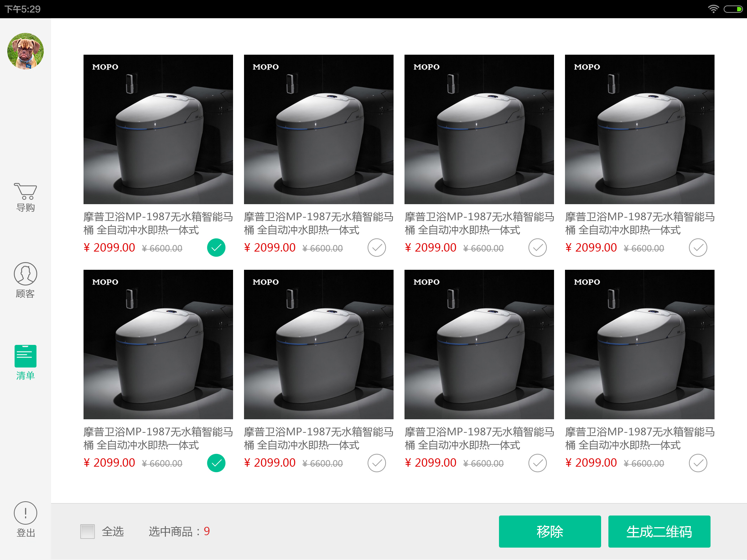Click the 下午5:29 clock in status bar
Screen dimensions: 747x560
(23, 9)
